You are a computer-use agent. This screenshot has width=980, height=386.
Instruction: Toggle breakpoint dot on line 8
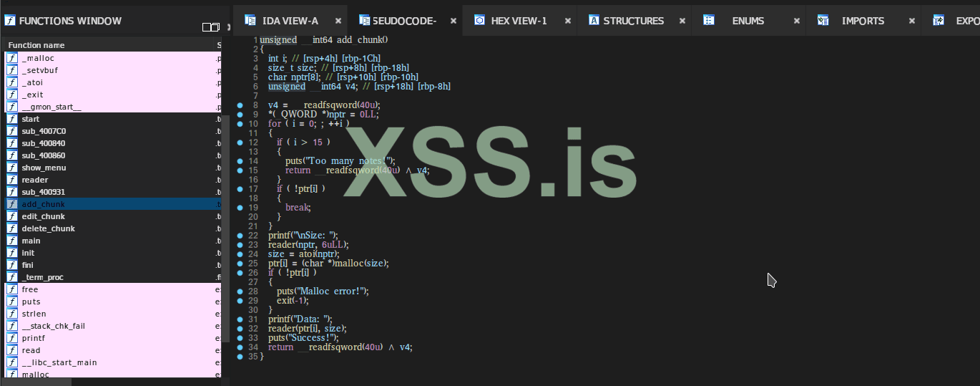(241, 105)
